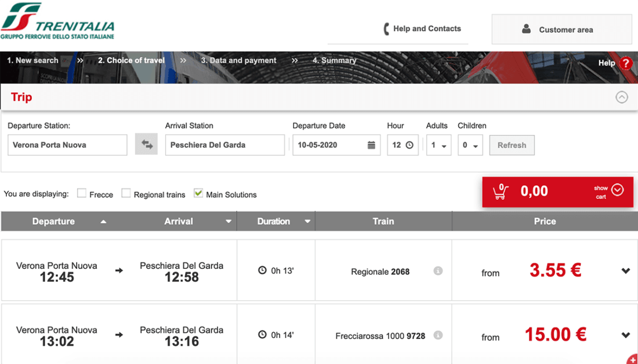Click the Hour field showing 12
The height and width of the screenshot is (364, 638).
[403, 145]
